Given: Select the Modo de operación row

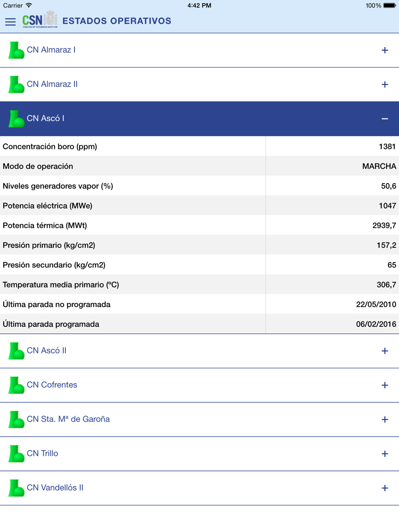Looking at the screenshot, I should [x=199, y=166].
